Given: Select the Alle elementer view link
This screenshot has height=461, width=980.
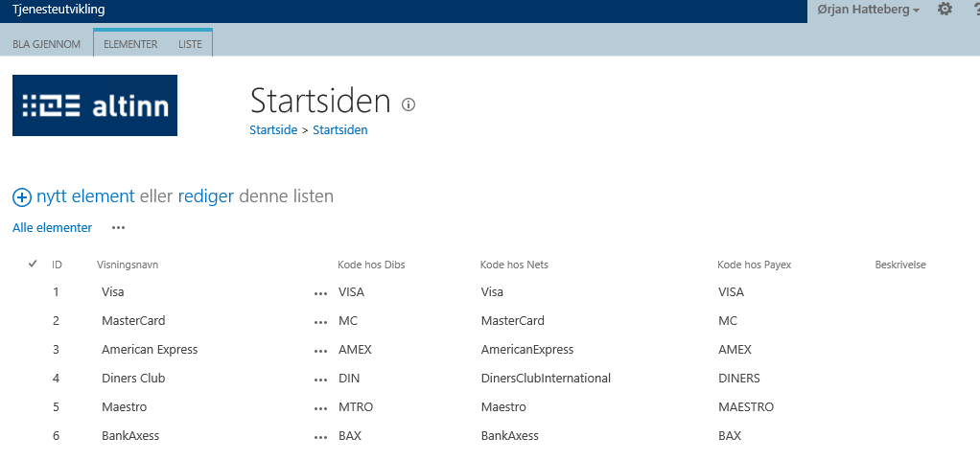Looking at the screenshot, I should [x=53, y=228].
